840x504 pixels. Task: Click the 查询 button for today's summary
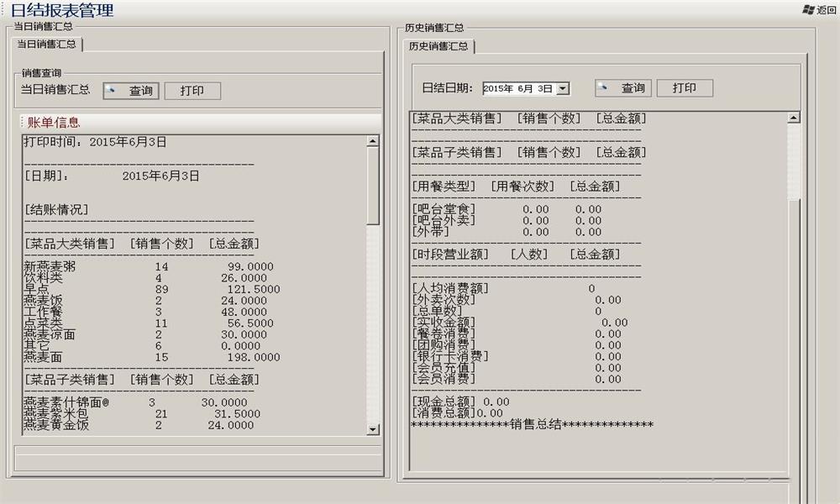pyautogui.click(x=131, y=91)
